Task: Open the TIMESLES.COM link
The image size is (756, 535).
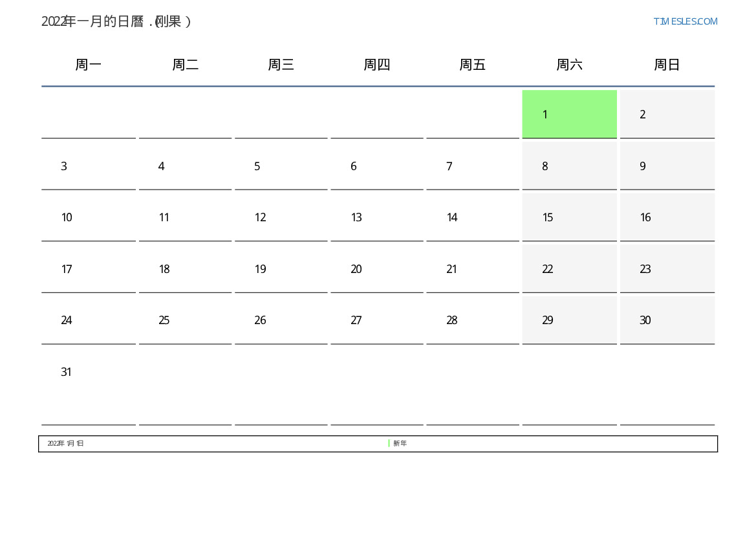Action: (685, 21)
